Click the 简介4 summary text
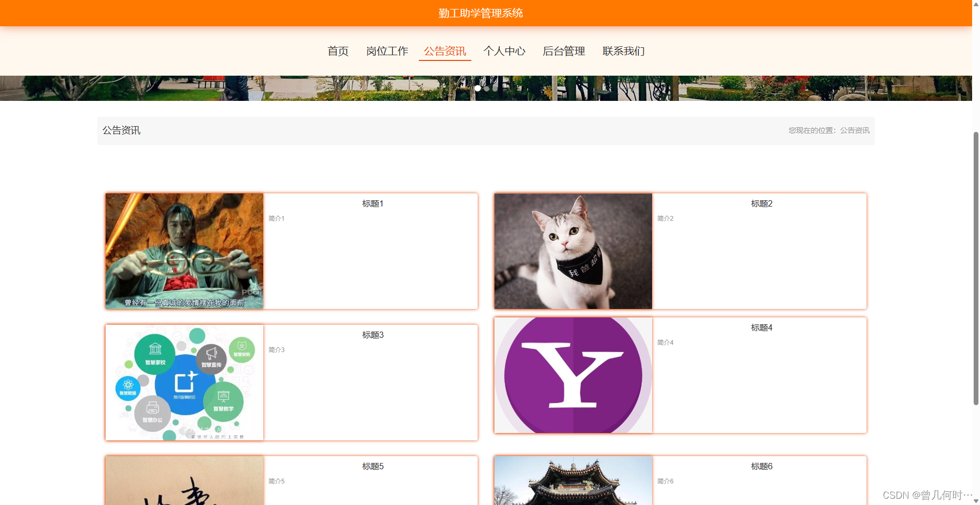The height and width of the screenshot is (505, 980). coord(665,343)
